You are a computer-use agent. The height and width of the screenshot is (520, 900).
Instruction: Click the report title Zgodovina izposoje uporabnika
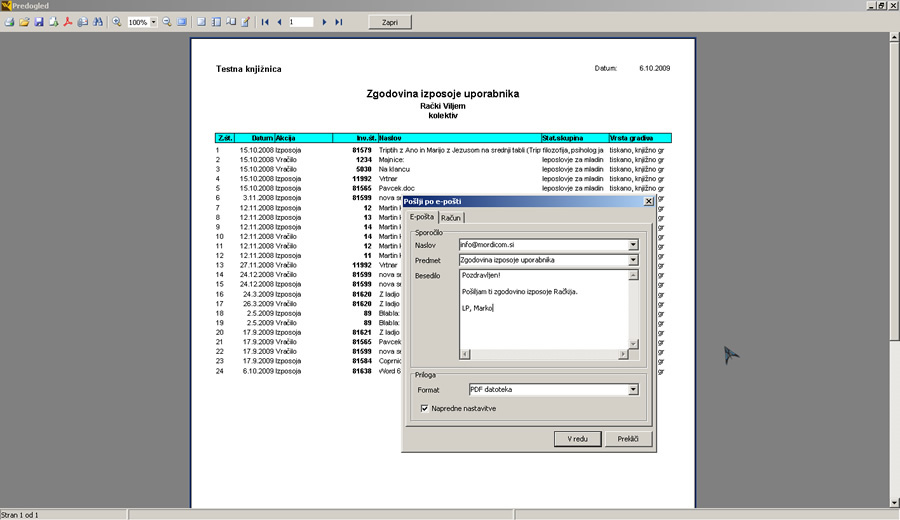click(x=443, y=94)
